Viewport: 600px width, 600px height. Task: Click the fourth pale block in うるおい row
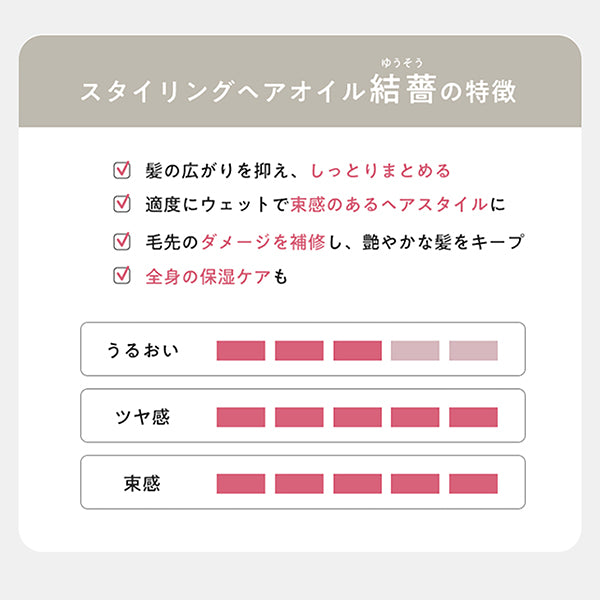tap(415, 351)
